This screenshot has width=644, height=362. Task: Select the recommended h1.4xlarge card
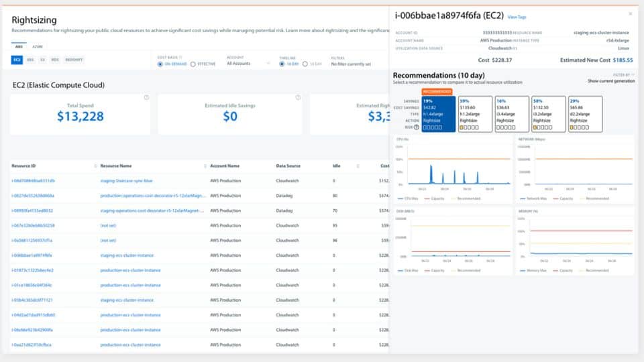pos(439,114)
